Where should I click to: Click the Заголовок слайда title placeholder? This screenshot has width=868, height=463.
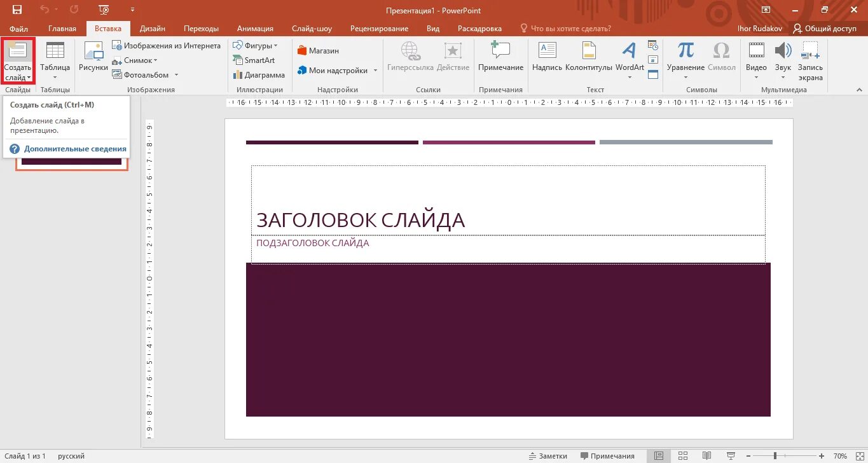point(508,201)
